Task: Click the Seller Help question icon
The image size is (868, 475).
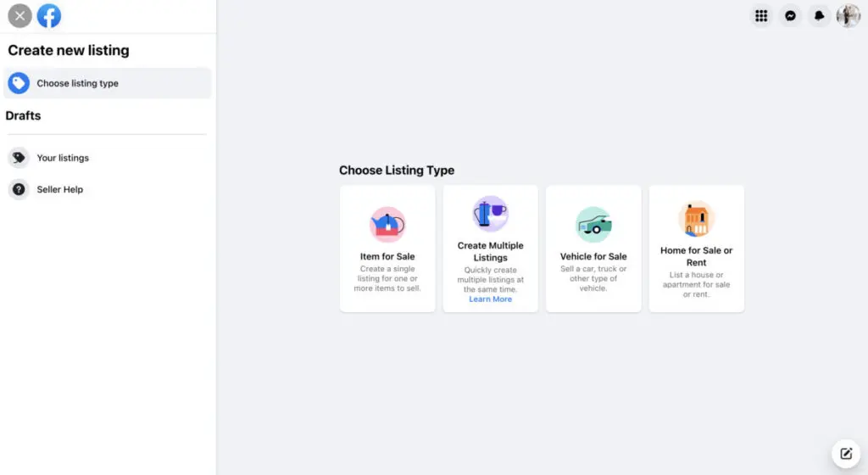Action: pyautogui.click(x=19, y=189)
